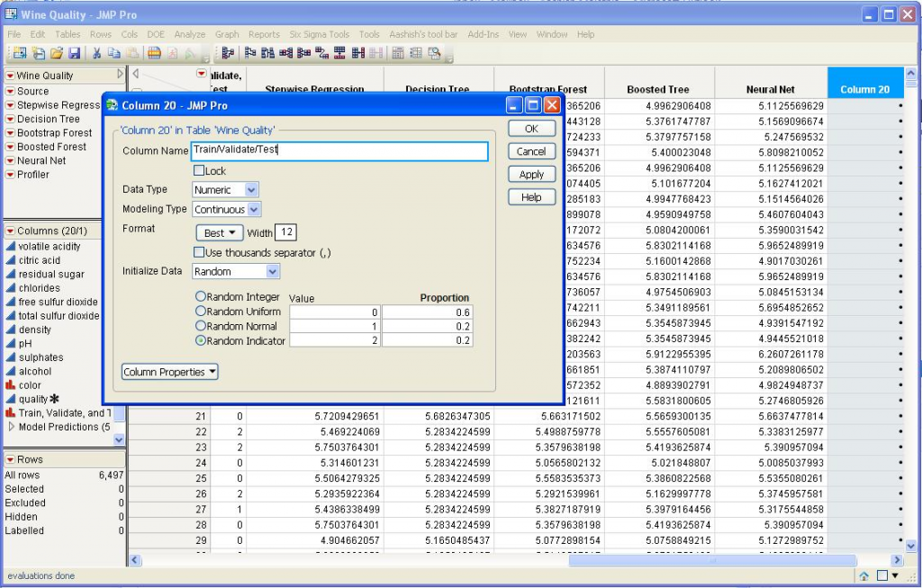
Task: Enable the Lock checkbox
Action: 199,170
